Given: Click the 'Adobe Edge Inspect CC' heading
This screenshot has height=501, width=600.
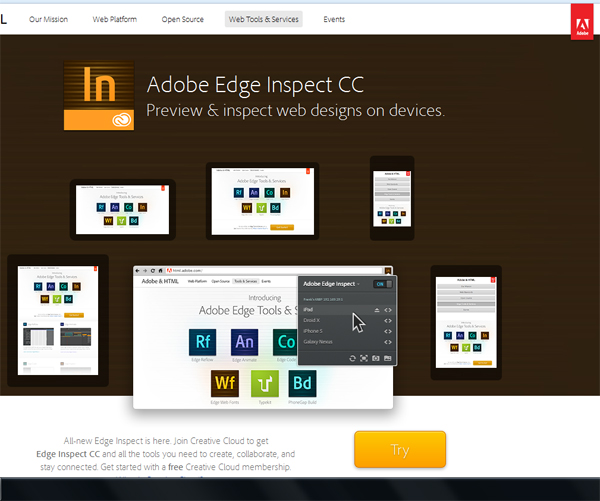Looking at the screenshot, I should coord(255,85).
